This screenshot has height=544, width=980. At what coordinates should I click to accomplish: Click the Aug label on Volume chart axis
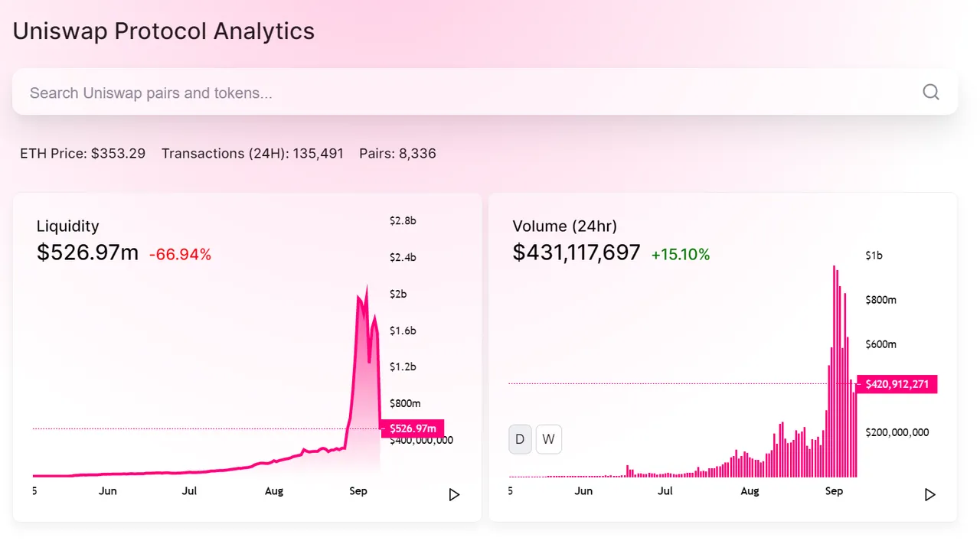(750, 491)
